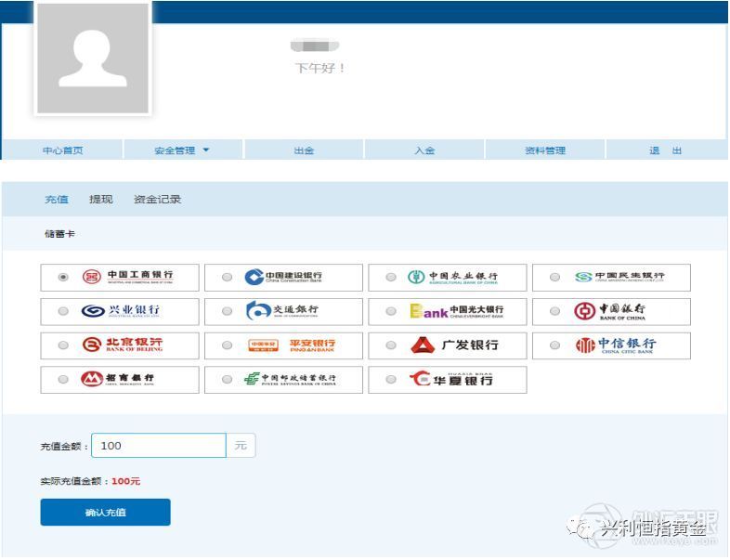Select the 中国建设银行 radio button

[227, 278]
